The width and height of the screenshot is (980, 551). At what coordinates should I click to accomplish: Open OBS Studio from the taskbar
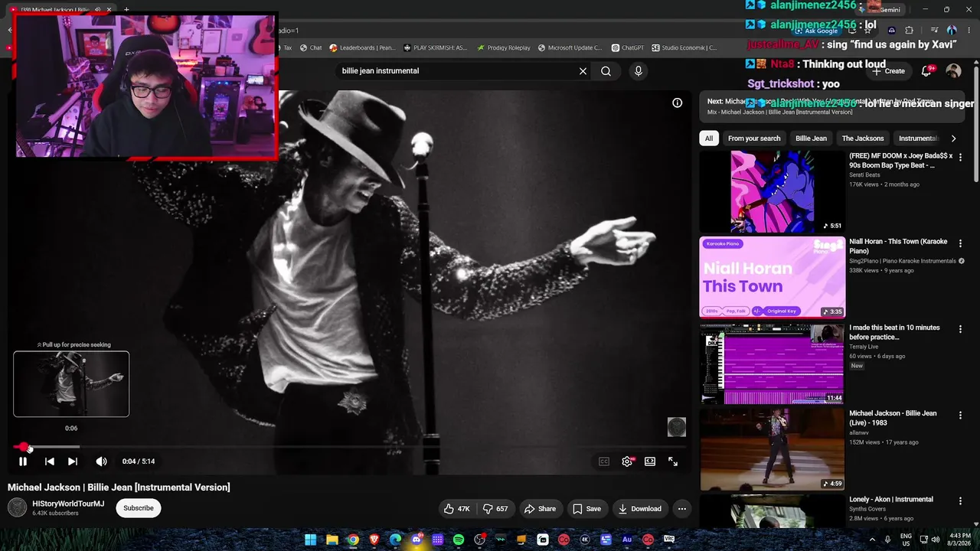[479, 540]
